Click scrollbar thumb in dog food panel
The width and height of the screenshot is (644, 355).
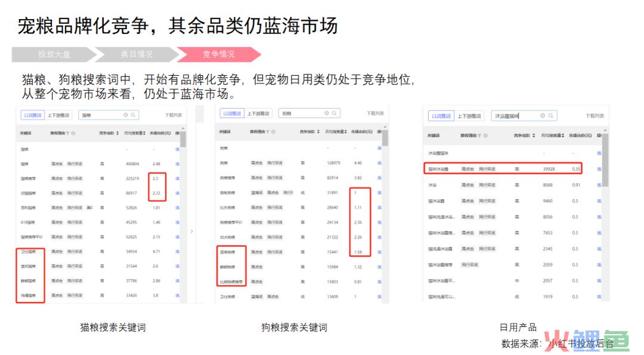click(385, 138)
